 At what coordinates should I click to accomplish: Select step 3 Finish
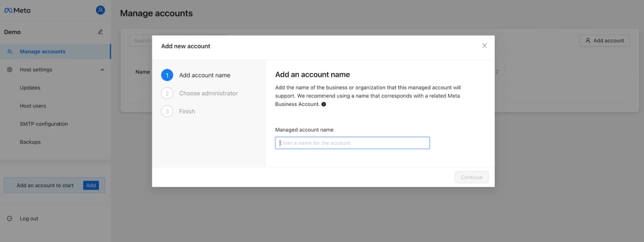[178, 112]
